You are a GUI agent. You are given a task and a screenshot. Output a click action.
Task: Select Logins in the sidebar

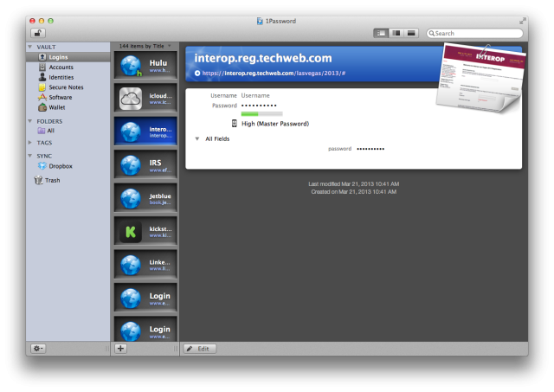click(68, 57)
